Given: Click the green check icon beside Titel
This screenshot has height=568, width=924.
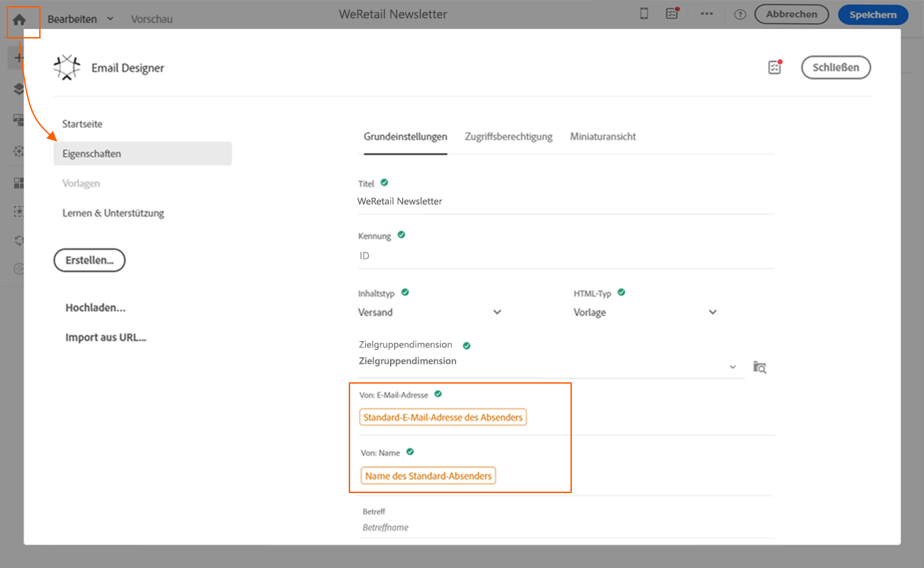Looking at the screenshot, I should coord(385,182).
